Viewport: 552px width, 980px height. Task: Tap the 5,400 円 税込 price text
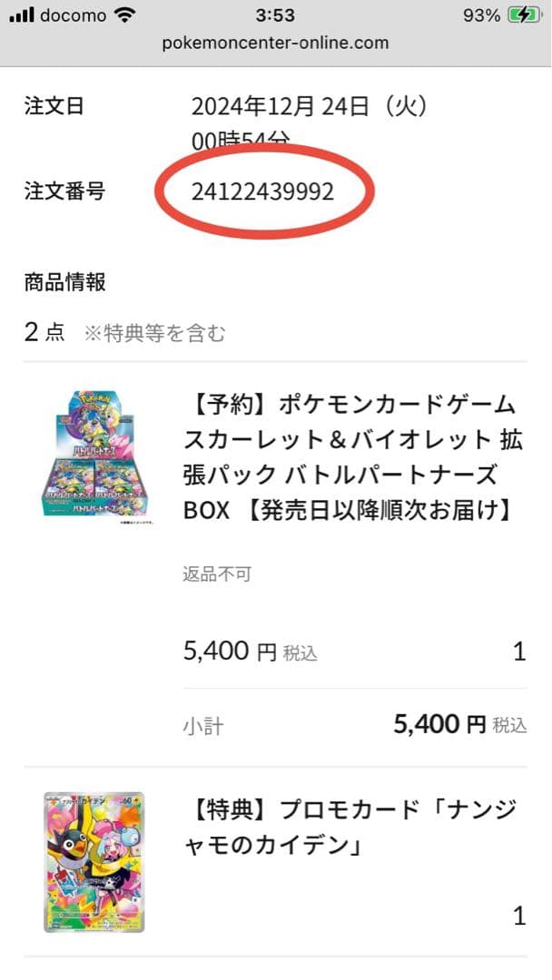click(247, 650)
